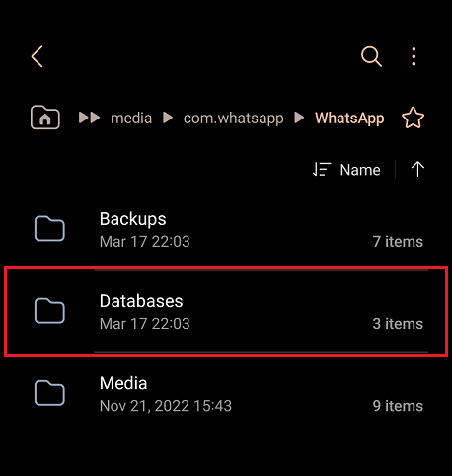Viewport: 452px width, 476px height.
Task: Go to home storage folder icon
Action: (x=45, y=118)
